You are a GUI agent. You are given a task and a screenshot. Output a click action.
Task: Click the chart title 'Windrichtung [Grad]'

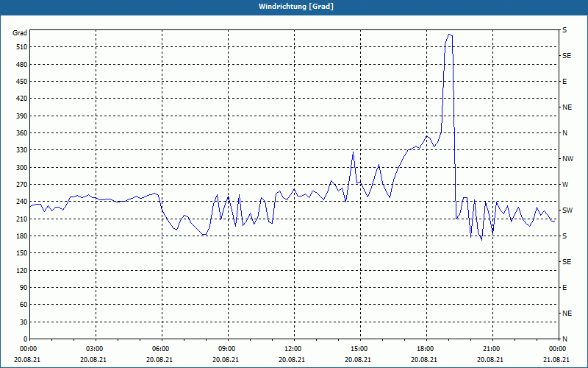(296, 7)
